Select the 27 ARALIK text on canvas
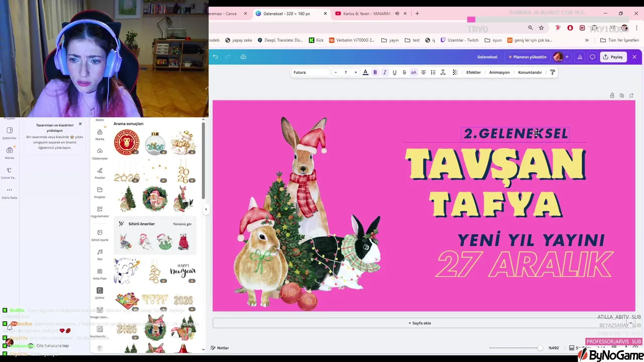 pyautogui.click(x=524, y=264)
